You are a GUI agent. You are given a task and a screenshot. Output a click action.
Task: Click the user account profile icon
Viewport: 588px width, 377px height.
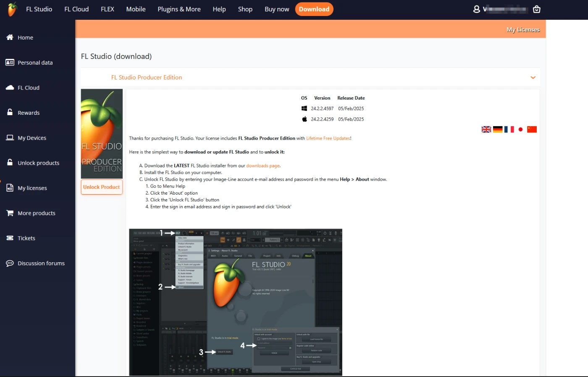click(477, 9)
